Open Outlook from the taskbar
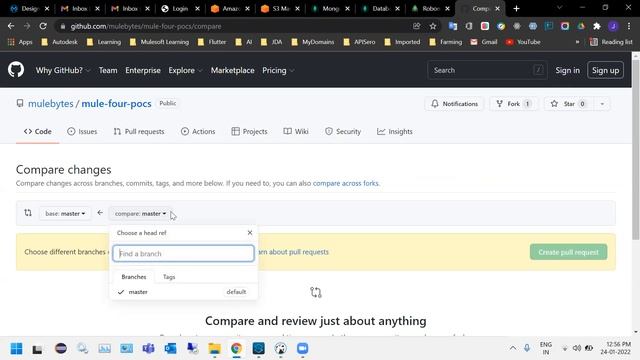The width and height of the screenshot is (640, 360). (171, 349)
